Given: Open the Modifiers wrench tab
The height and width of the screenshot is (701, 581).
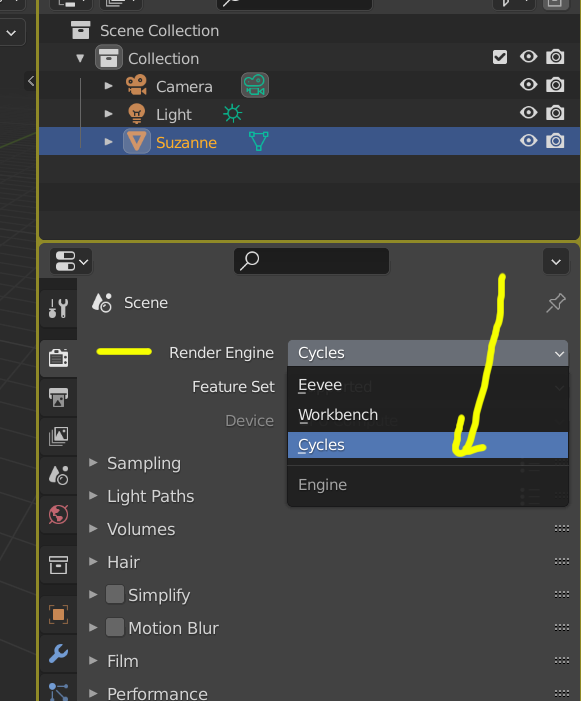Looking at the screenshot, I should click(59, 653).
